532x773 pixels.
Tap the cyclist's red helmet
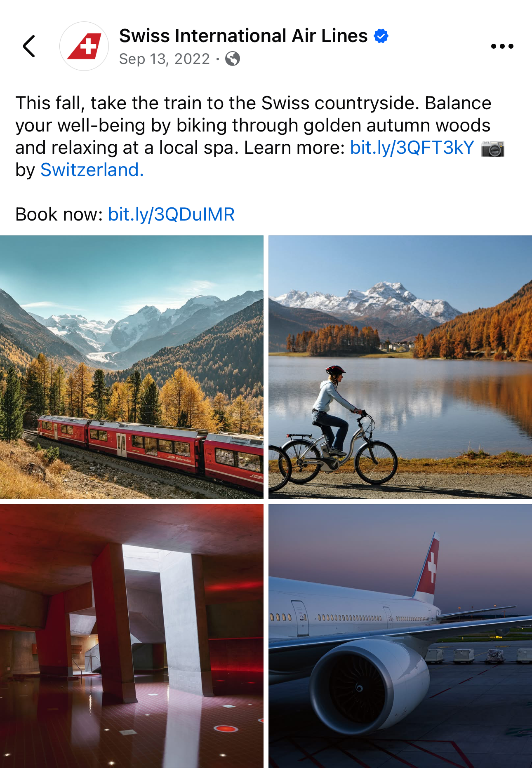point(335,369)
